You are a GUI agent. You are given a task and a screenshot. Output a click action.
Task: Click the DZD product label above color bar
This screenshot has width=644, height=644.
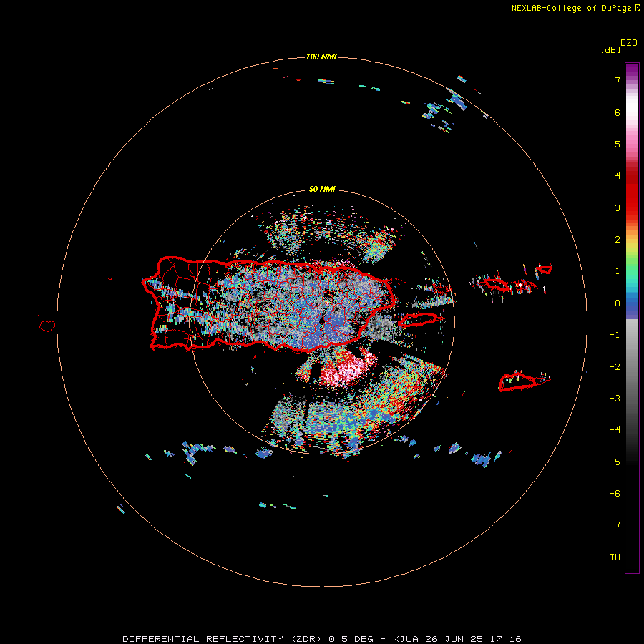[629, 43]
